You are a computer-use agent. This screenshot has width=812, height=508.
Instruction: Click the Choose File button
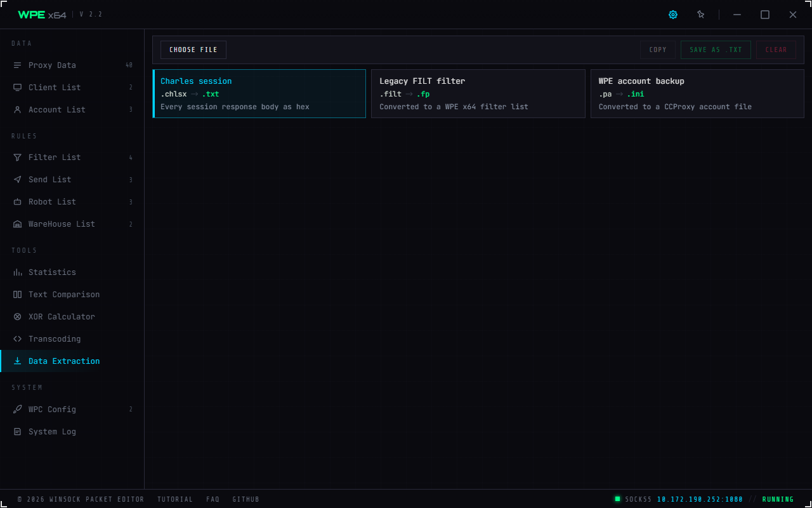coord(193,50)
